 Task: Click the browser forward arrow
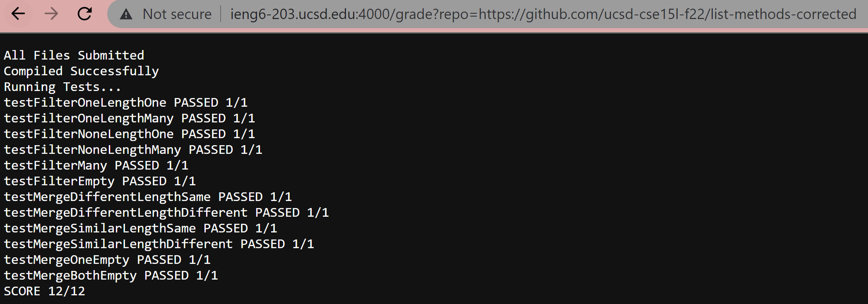(51, 14)
